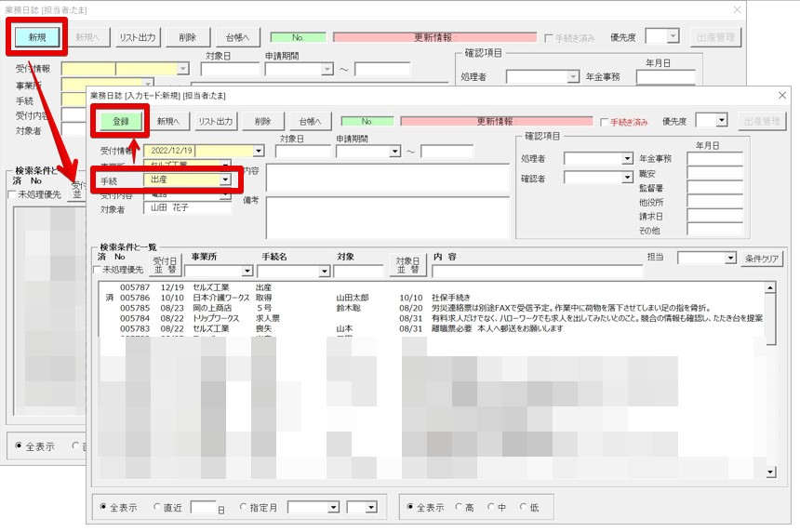Image resolution: width=800 pixels, height=532 pixels.
Task: Click scroll up arrow of the list
Action: pyautogui.click(x=770, y=287)
